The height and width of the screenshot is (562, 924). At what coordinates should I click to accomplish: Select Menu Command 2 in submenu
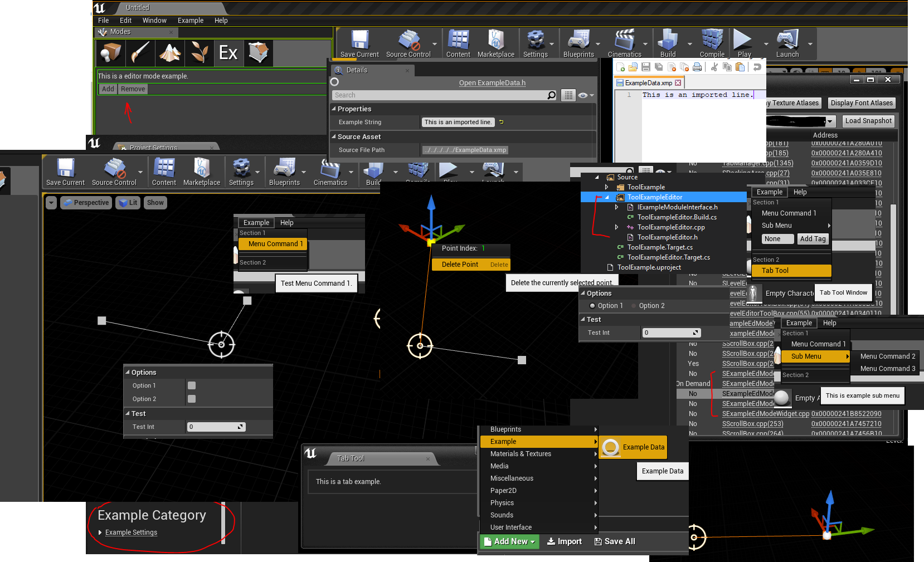coord(887,356)
